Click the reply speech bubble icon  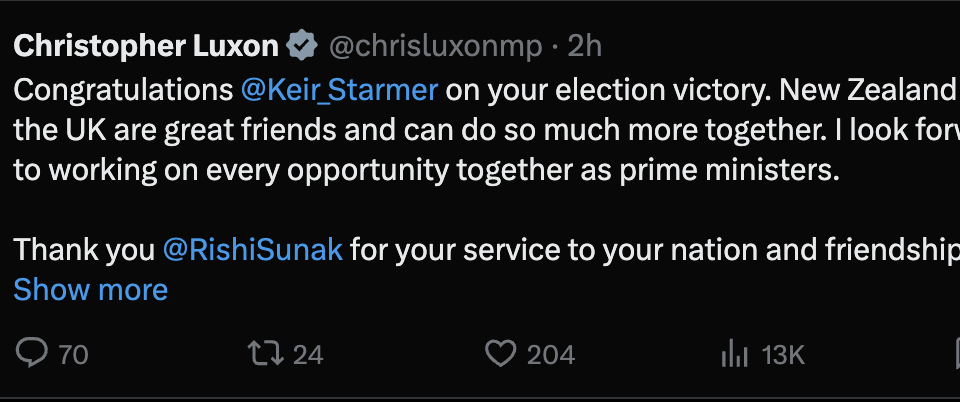34,353
